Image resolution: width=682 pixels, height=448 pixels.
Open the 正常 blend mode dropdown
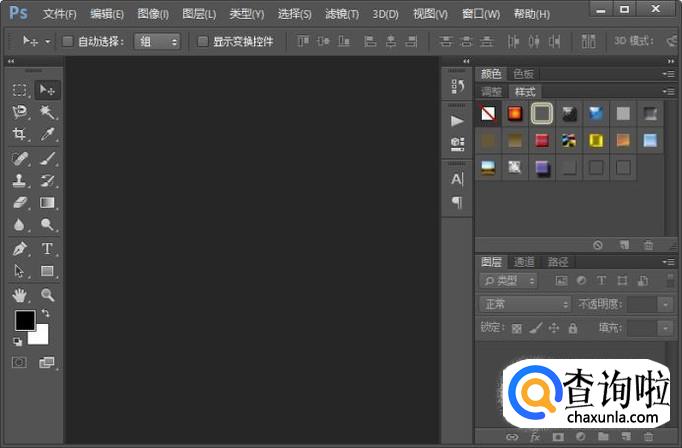[524, 304]
